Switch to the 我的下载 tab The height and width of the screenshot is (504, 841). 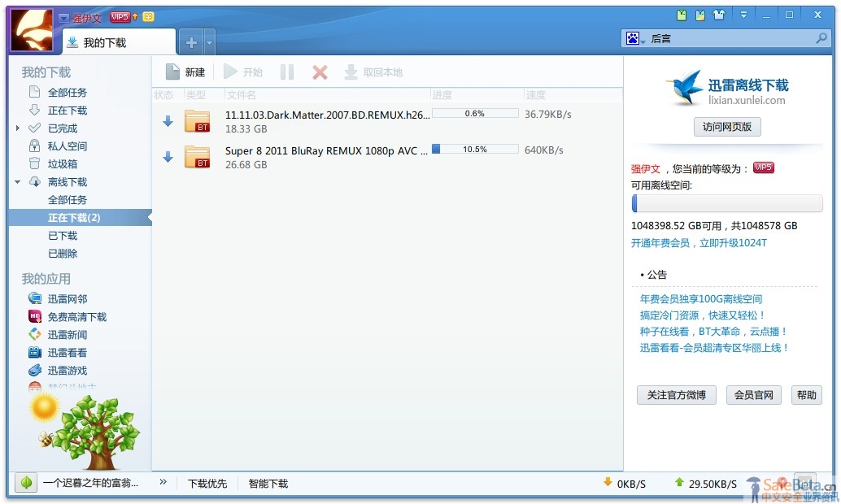(x=104, y=42)
